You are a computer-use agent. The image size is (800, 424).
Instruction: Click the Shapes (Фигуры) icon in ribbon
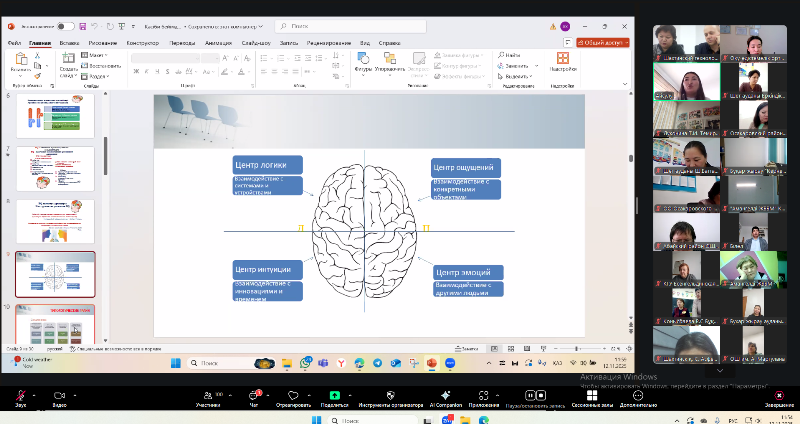tap(363, 61)
